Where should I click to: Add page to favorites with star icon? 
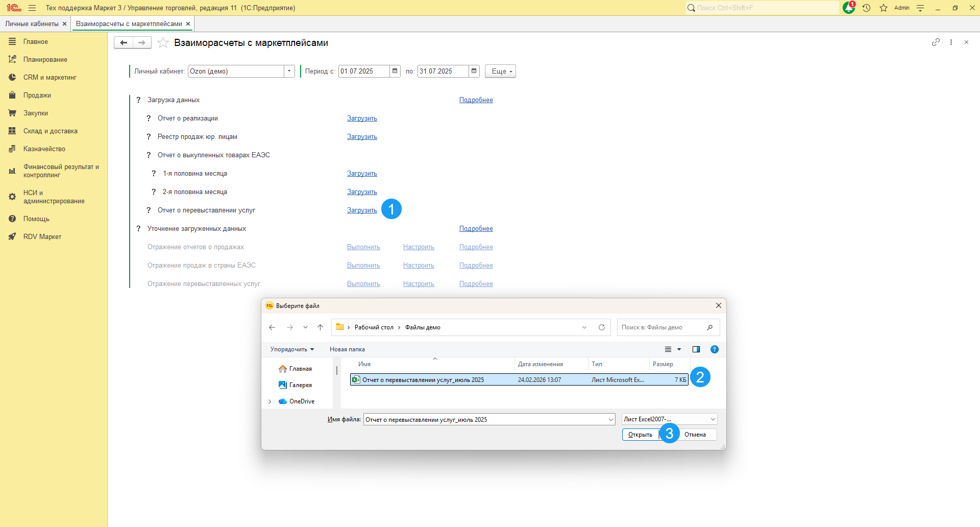163,43
